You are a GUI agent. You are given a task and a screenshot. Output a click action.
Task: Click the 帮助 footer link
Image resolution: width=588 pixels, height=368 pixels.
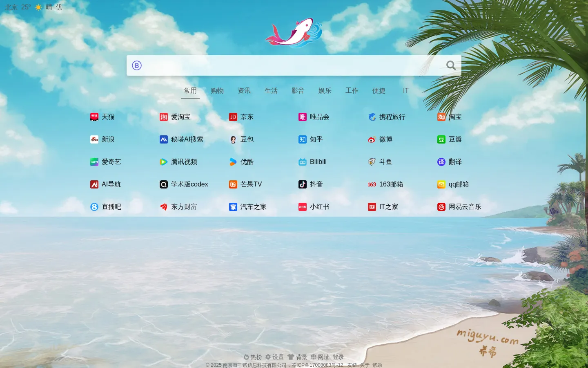click(377, 365)
